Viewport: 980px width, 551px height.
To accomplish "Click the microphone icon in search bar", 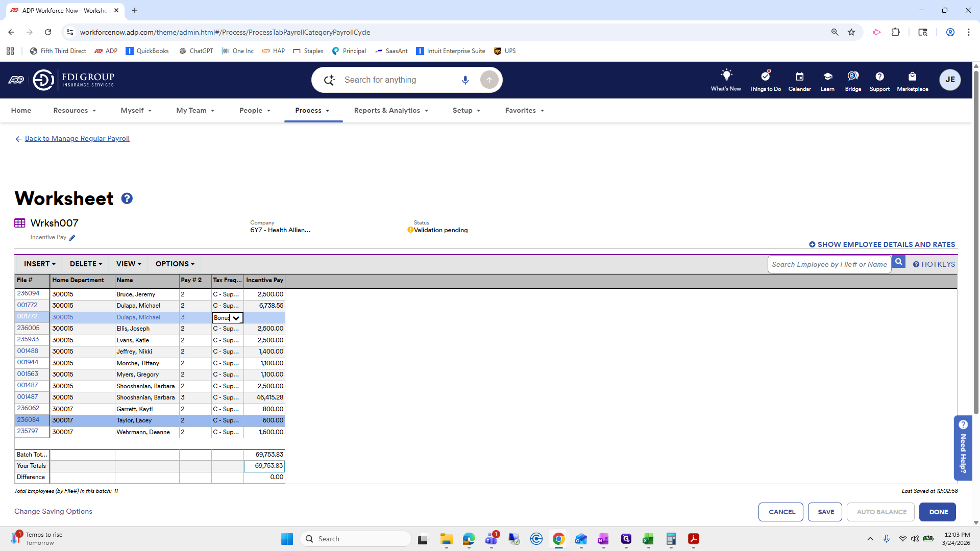I will pos(465,80).
